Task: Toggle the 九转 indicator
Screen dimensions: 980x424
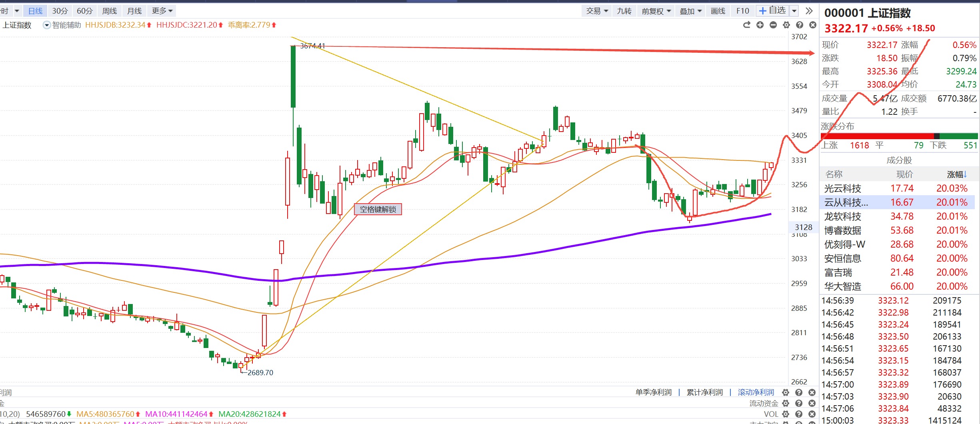Action: pyautogui.click(x=624, y=11)
